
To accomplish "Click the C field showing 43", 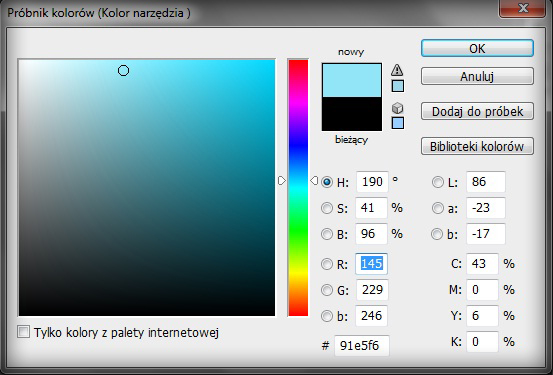I will (482, 264).
